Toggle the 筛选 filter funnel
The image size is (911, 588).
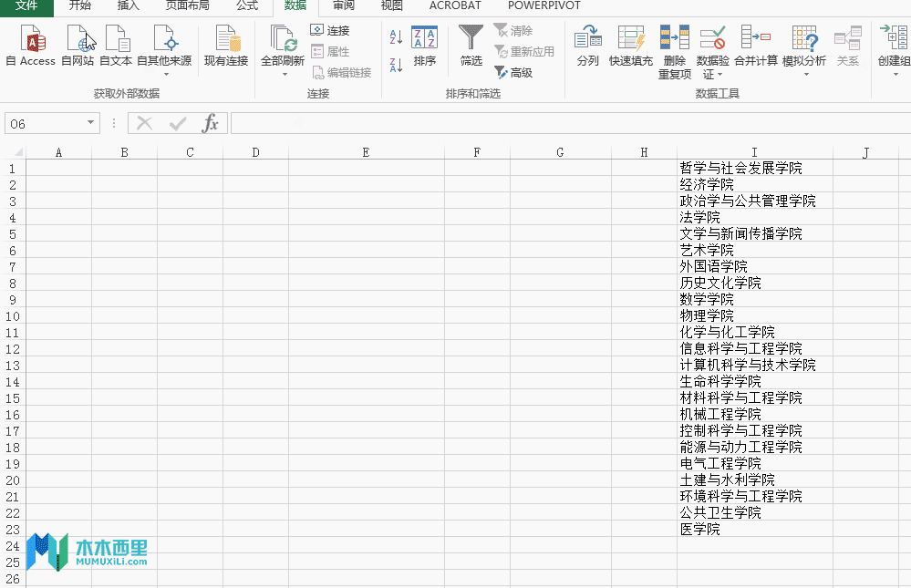471,46
